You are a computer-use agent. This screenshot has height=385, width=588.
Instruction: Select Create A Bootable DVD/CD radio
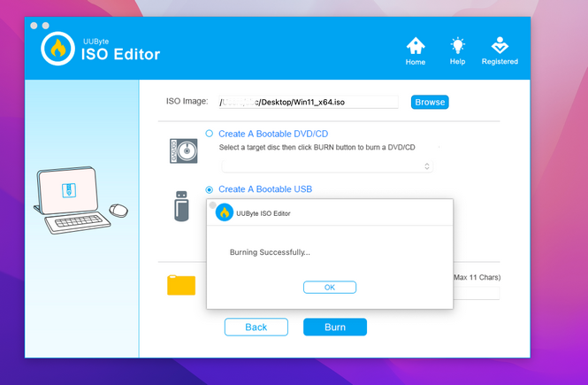(210, 134)
